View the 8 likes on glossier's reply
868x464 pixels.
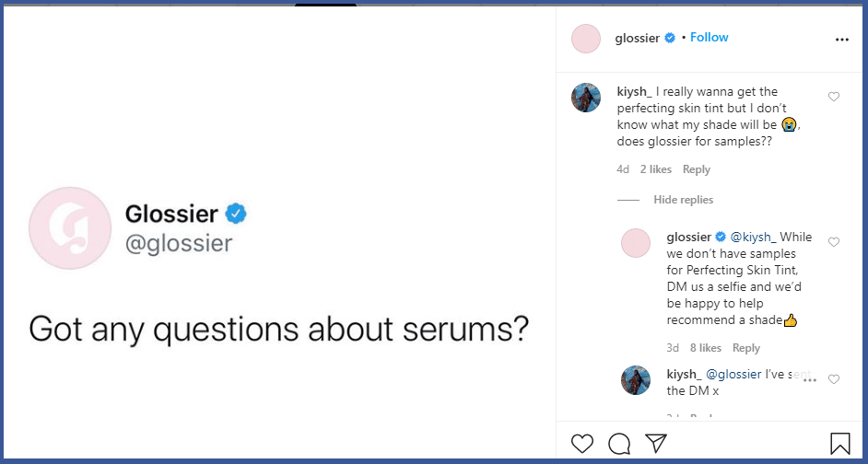pyautogui.click(x=705, y=348)
